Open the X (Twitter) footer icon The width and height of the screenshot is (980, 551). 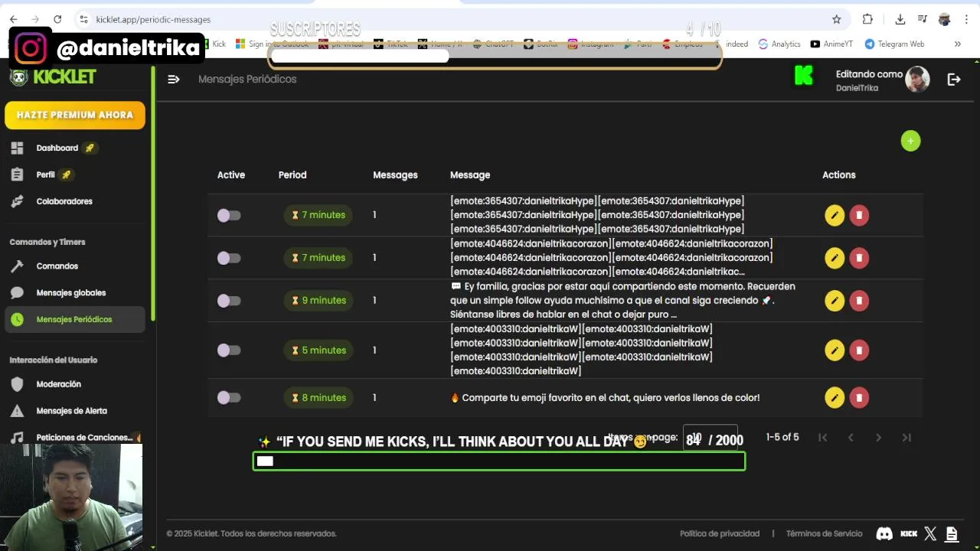point(930,534)
